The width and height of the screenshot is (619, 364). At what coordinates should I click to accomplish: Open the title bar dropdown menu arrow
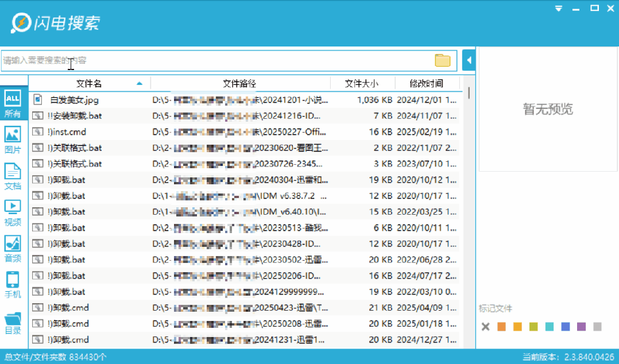coord(559,9)
